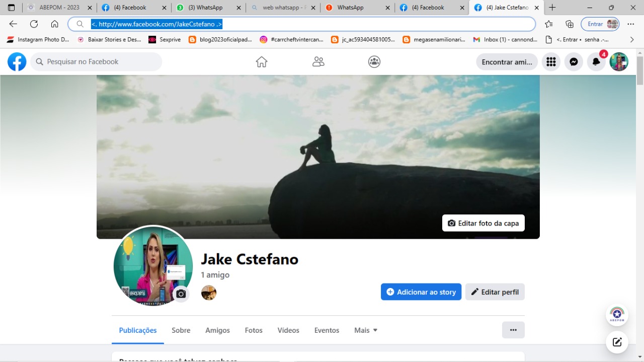Add page to favorites star icon
The width and height of the screenshot is (644, 362).
click(549, 24)
